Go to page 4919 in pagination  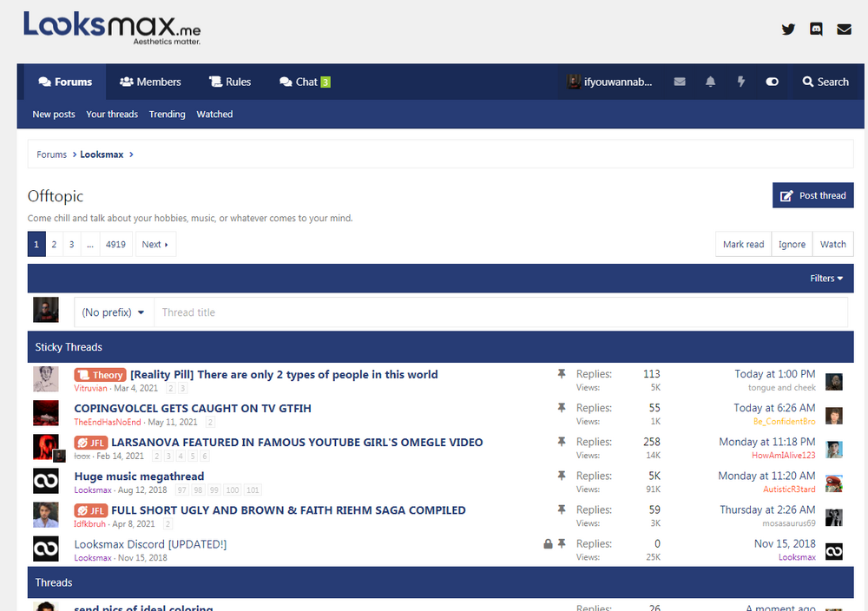click(x=115, y=244)
